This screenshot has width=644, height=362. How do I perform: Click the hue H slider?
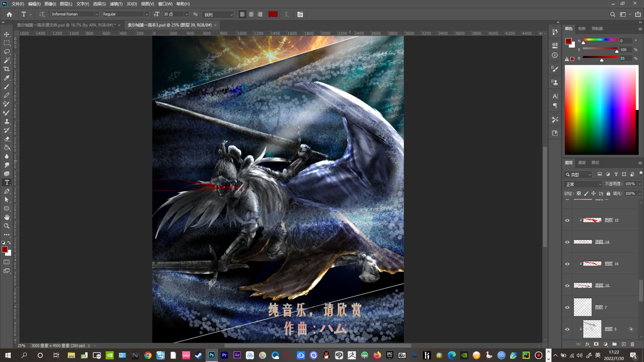pyautogui.click(x=600, y=40)
